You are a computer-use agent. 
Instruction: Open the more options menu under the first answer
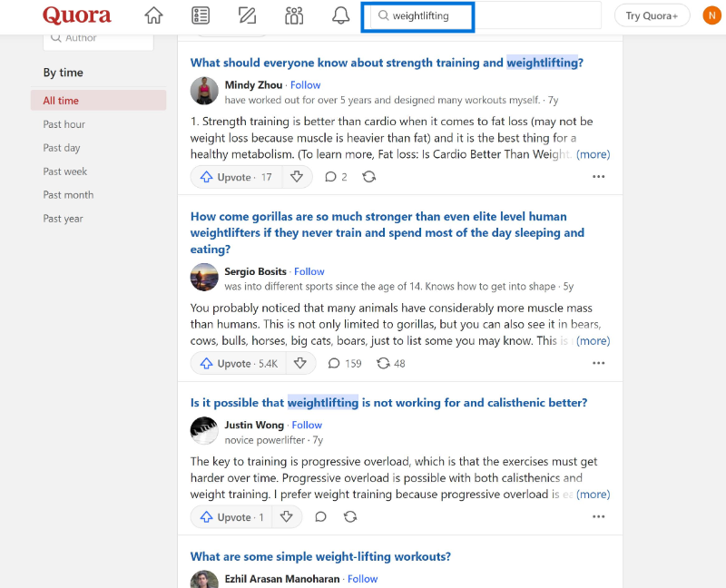pyautogui.click(x=598, y=176)
